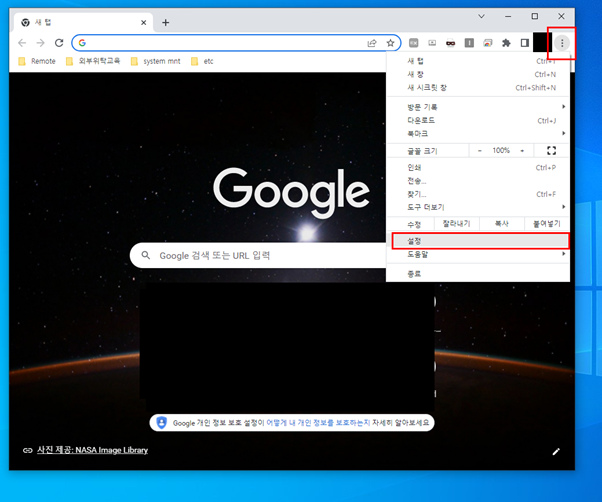Open the privacy info link in the notice

point(318,423)
